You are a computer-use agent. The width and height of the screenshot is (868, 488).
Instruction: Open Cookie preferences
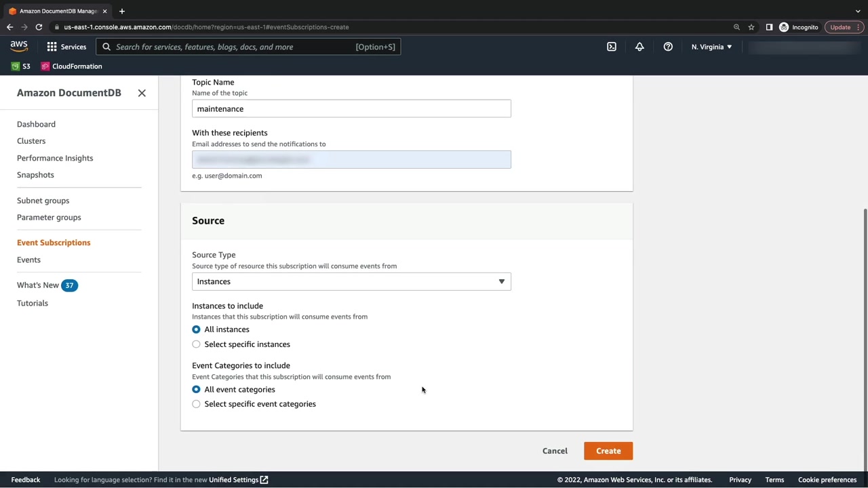pyautogui.click(x=827, y=480)
